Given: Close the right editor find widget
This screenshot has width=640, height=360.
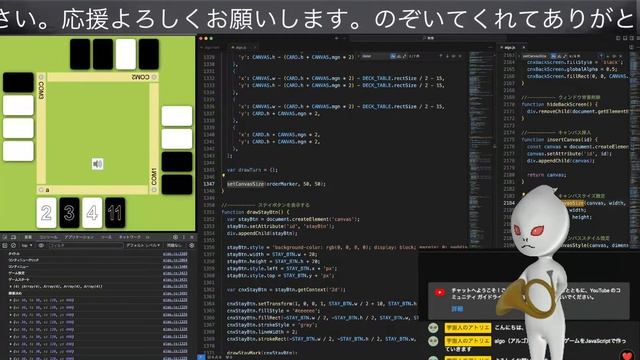Looking at the screenshot, I should tap(620, 56).
